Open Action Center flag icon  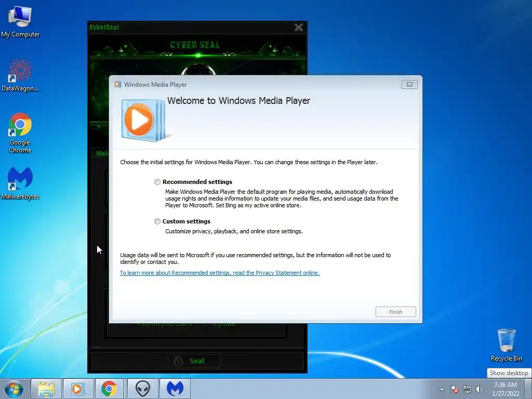pyautogui.click(x=455, y=389)
